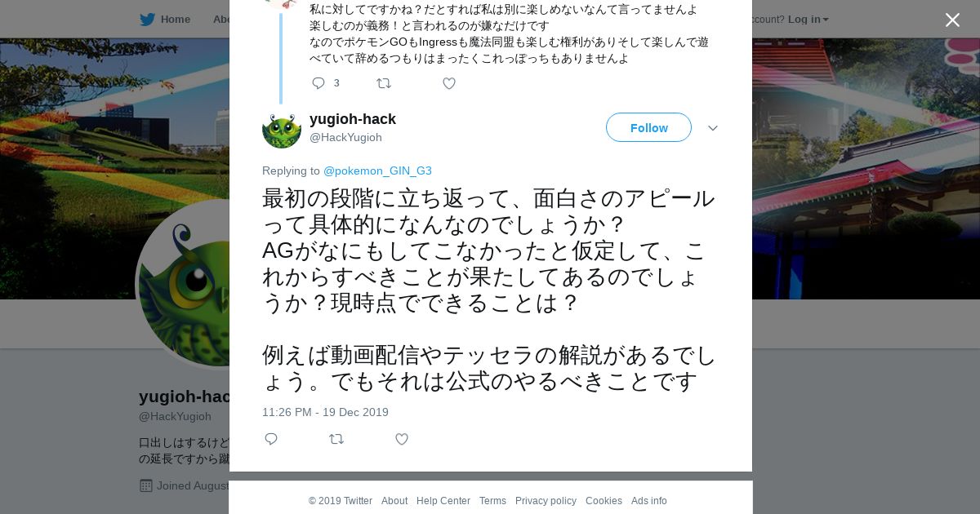Reply to the yugioh-hack main tweet
Screen dimensions: 980x514
271,439
